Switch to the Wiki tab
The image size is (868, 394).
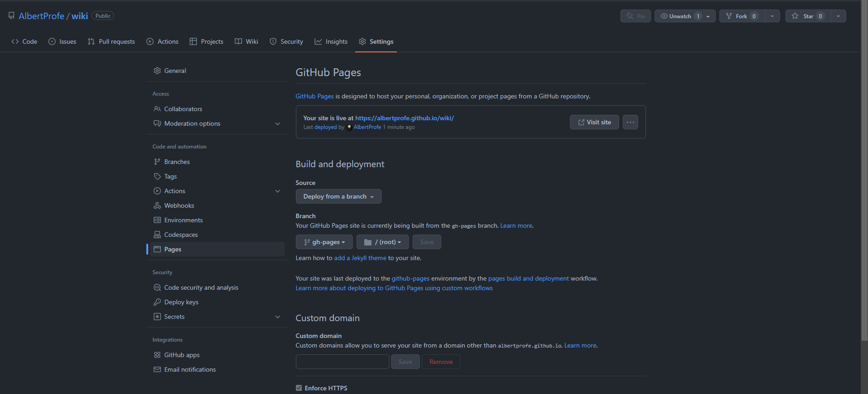(247, 41)
